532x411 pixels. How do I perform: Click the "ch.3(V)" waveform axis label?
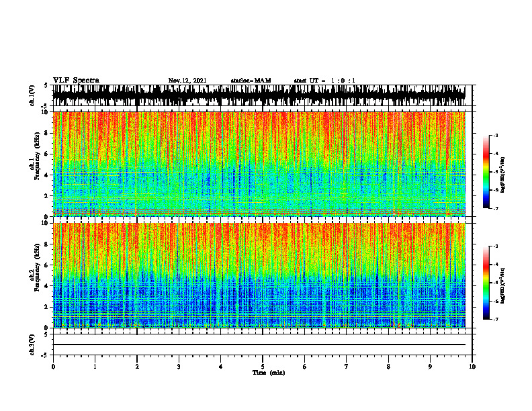32,345
